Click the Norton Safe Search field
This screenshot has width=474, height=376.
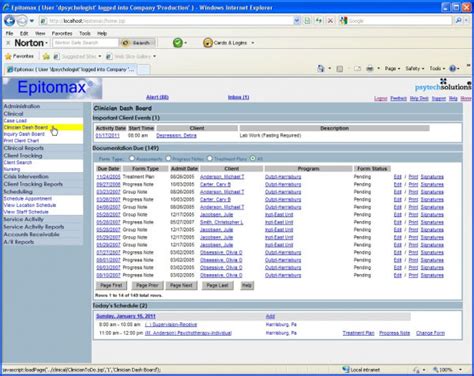[x=85, y=43]
